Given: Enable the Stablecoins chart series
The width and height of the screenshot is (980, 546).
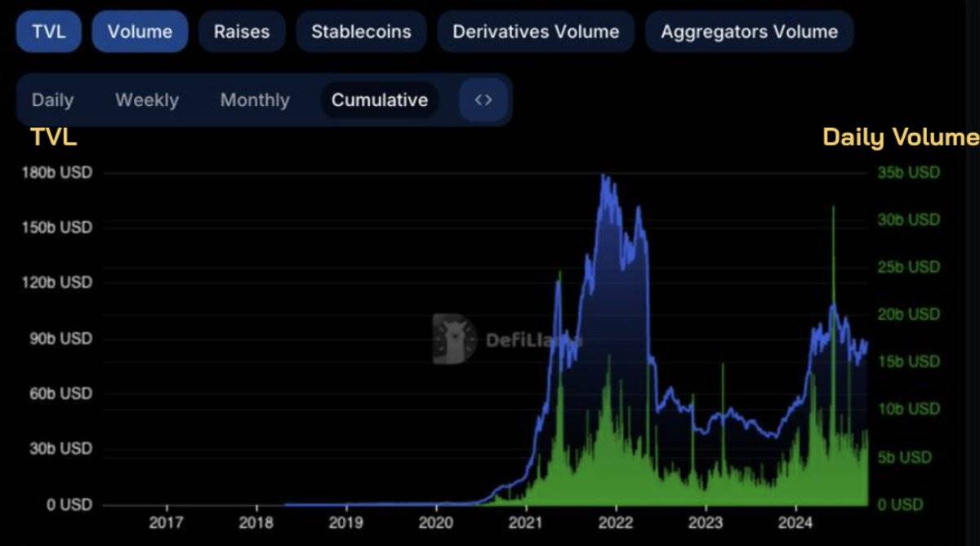Looking at the screenshot, I should coord(361,32).
